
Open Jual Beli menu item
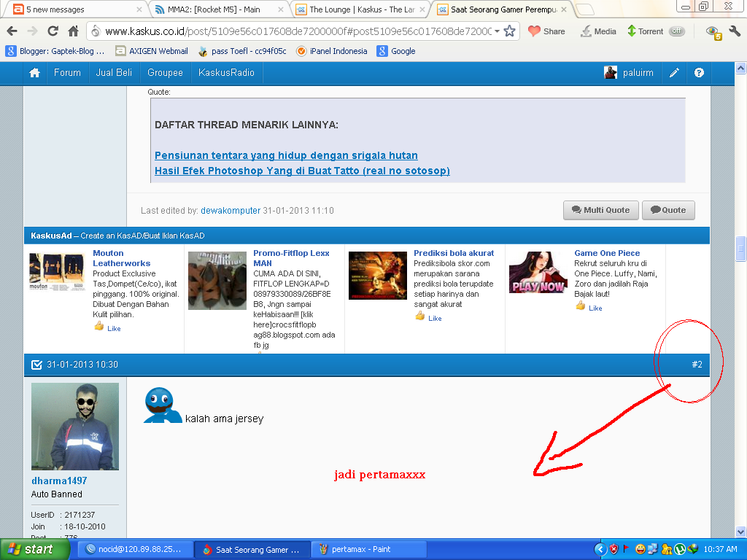(x=114, y=73)
